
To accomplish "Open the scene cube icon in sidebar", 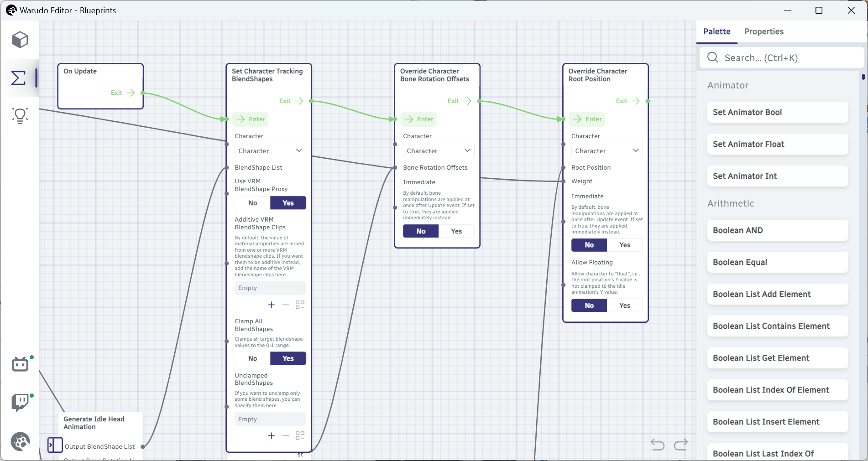I will pos(20,40).
